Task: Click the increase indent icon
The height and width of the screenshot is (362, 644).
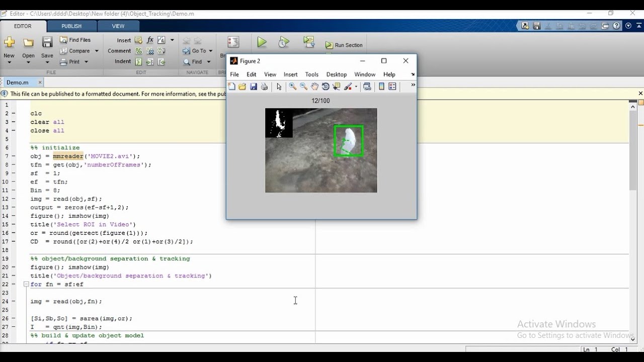Action: pos(150,62)
